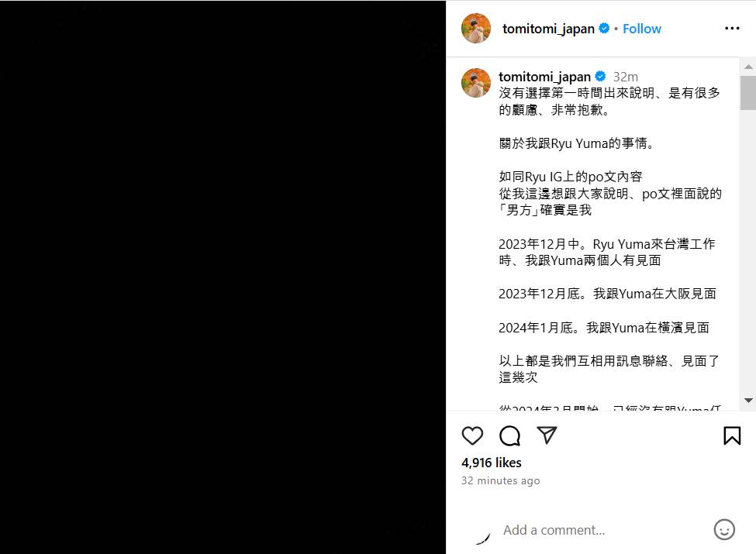Click the 32 minutes ago timestamp
Image resolution: width=756 pixels, height=554 pixels.
click(500, 480)
